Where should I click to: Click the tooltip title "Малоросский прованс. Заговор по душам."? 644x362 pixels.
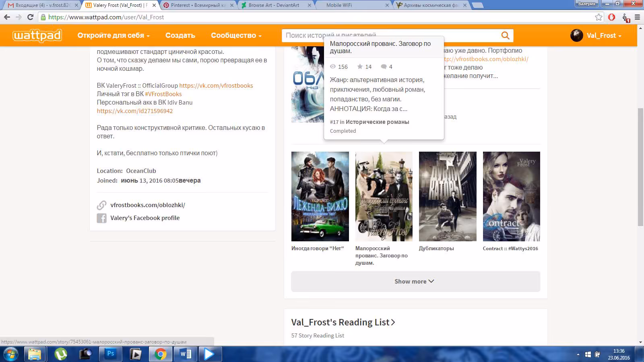tap(380, 47)
